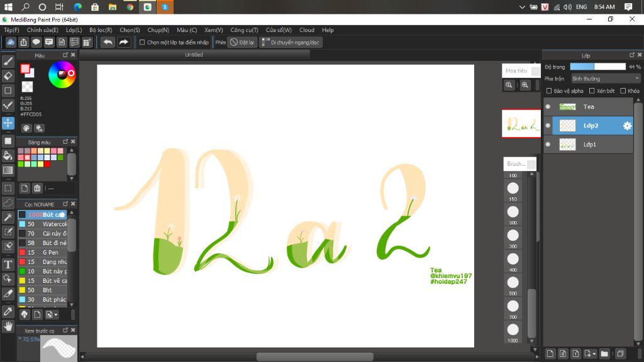
Task: Pick color on the hue wheel
Action: (x=62, y=74)
